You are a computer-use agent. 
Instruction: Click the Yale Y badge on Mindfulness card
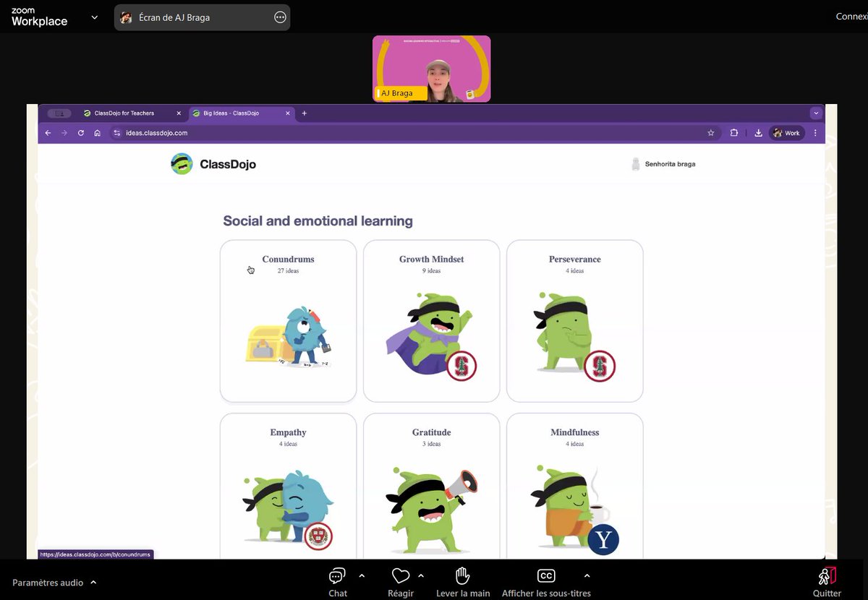(603, 540)
